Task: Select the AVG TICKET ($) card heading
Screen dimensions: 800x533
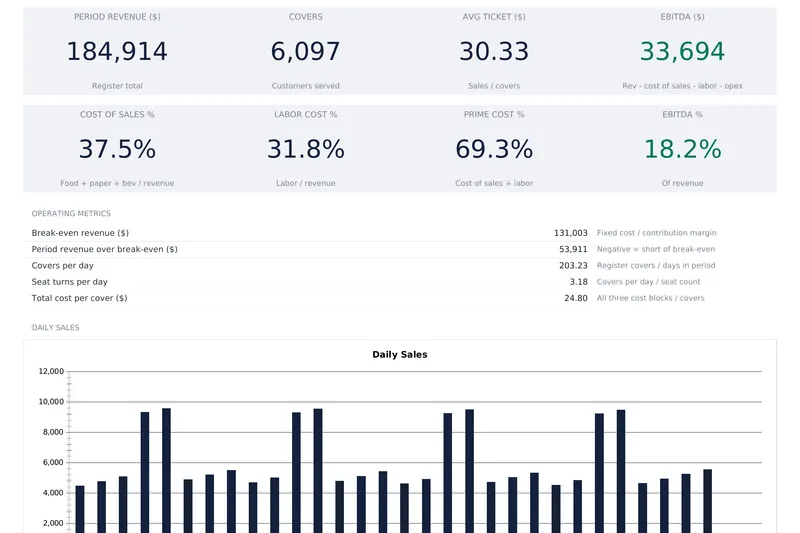Action: [494, 17]
